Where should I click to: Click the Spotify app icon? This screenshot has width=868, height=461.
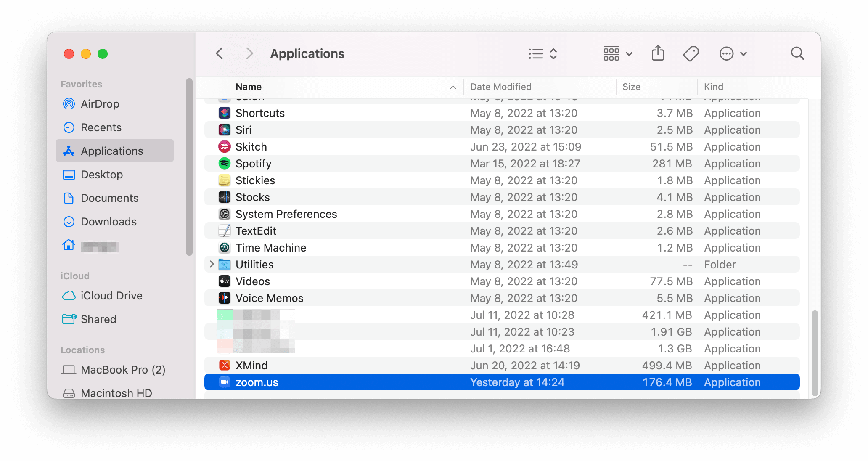point(225,163)
